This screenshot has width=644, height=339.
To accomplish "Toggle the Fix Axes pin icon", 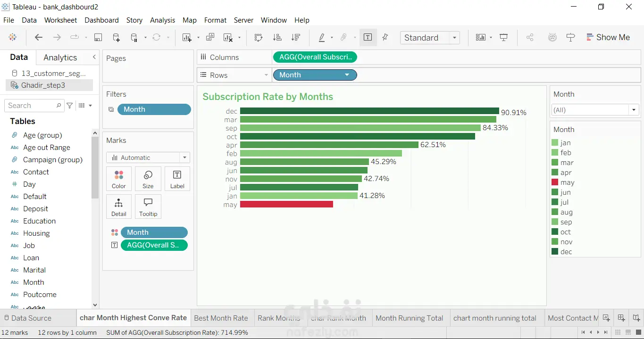I will [385, 38].
